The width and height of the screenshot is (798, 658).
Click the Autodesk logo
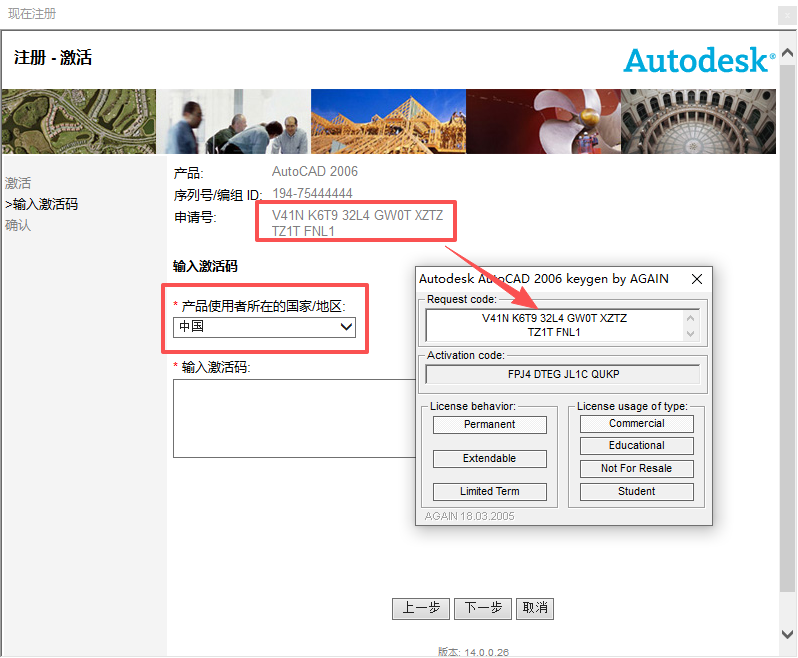pyautogui.click(x=699, y=60)
